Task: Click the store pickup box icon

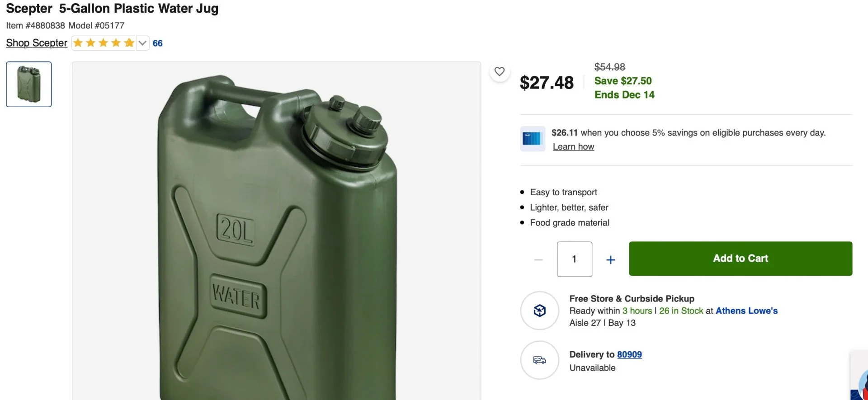Action: coord(540,311)
